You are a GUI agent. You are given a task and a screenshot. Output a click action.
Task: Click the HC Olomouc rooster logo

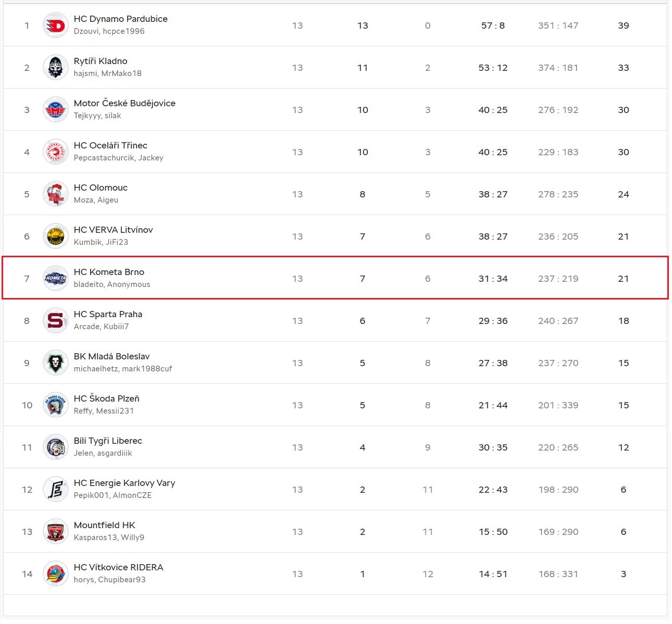click(55, 194)
